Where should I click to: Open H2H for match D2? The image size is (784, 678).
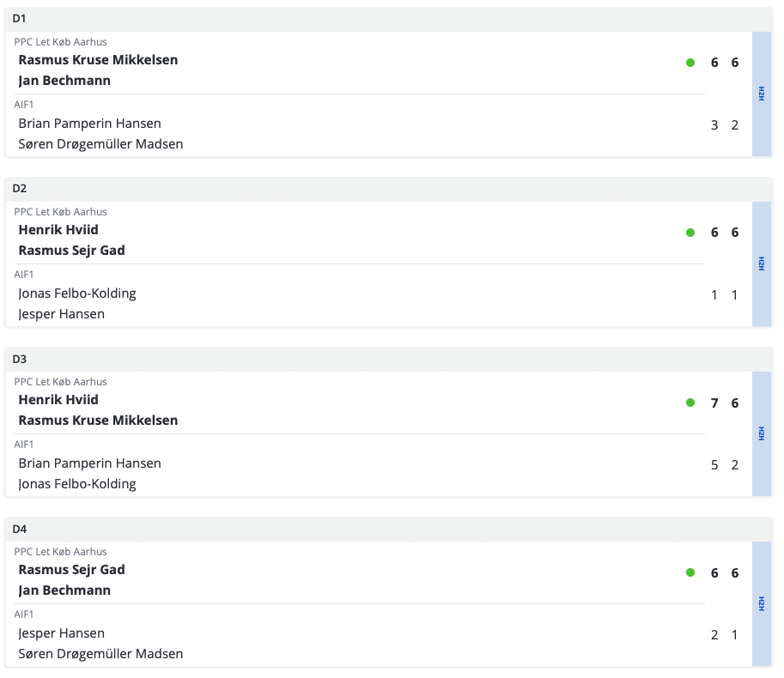pyautogui.click(x=762, y=264)
